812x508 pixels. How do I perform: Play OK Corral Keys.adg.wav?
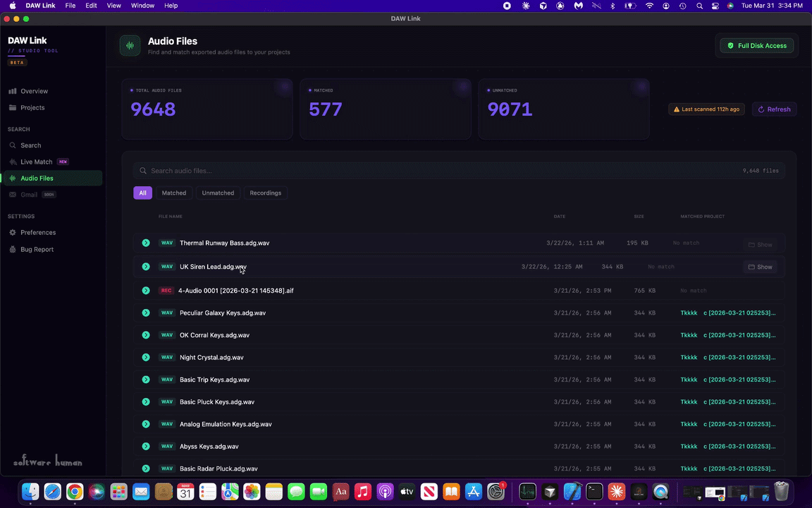[146, 335]
